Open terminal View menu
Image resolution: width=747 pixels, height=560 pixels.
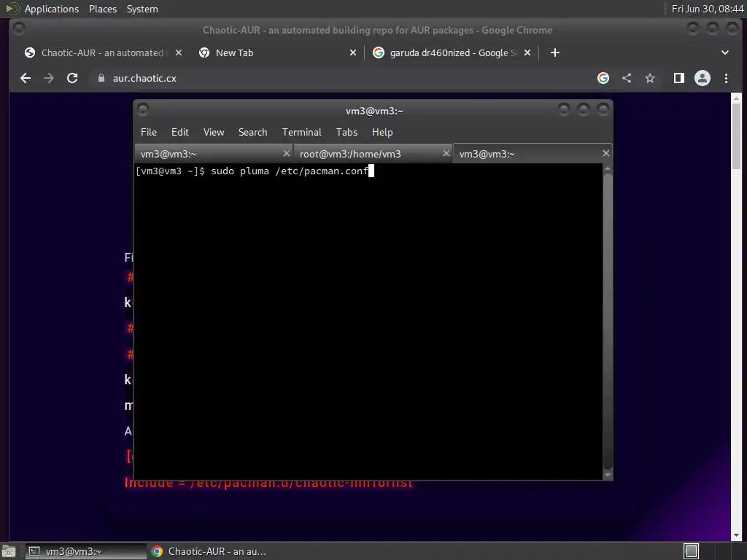(x=214, y=133)
